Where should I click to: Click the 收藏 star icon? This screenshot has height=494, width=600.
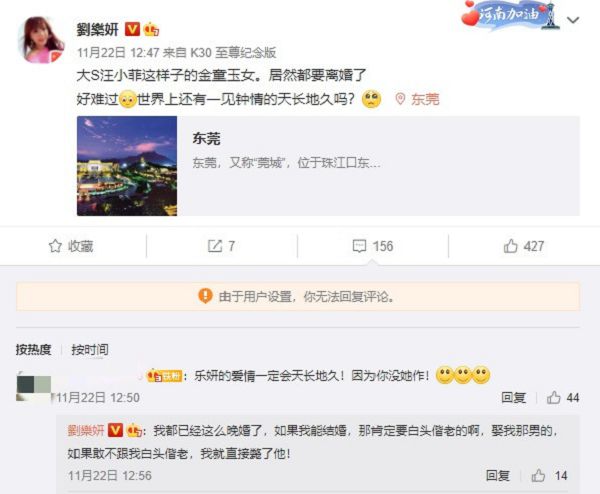(x=55, y=246)
